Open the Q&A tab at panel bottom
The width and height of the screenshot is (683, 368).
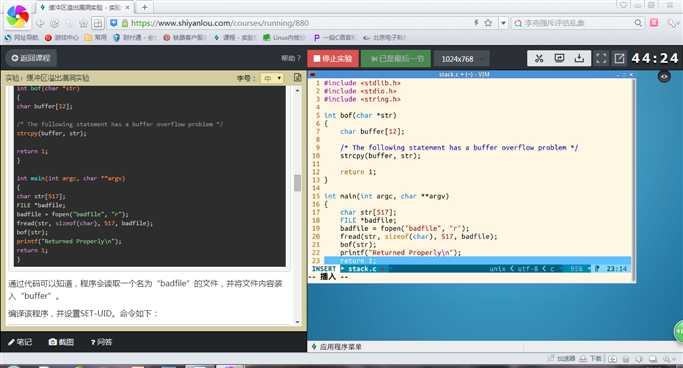coord(101,342)
